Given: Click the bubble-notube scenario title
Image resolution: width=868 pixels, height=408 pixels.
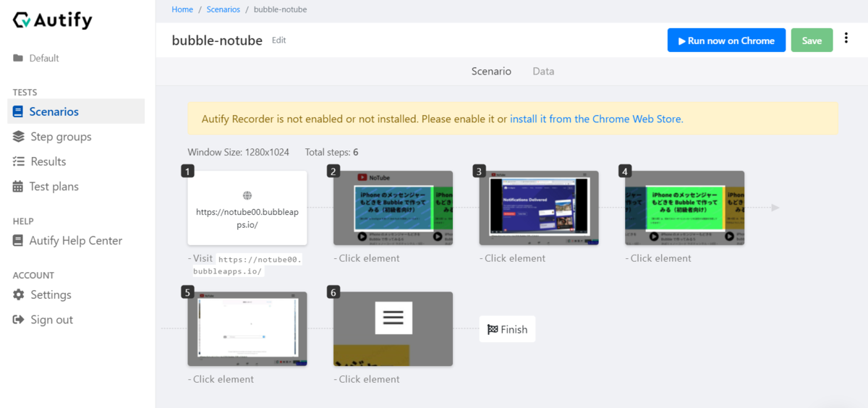Looking at the screenshot, I should 217,41.
